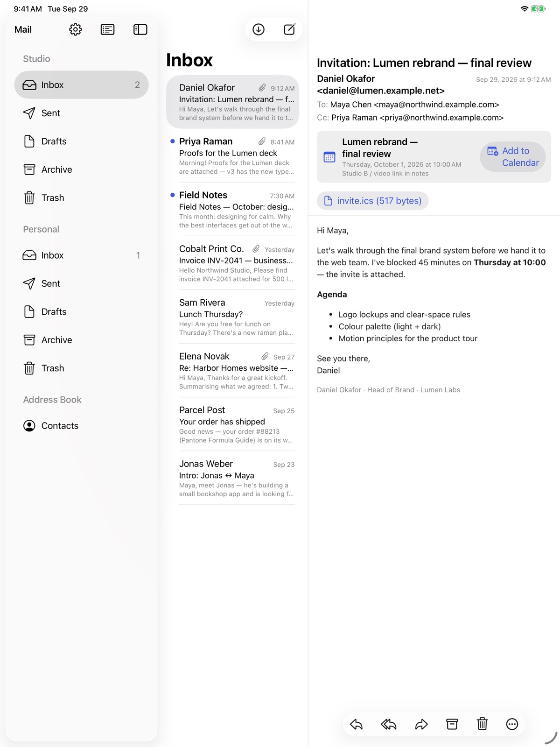Click the Agenda heading in message body
Screen dimensions: 560x747
332,295
